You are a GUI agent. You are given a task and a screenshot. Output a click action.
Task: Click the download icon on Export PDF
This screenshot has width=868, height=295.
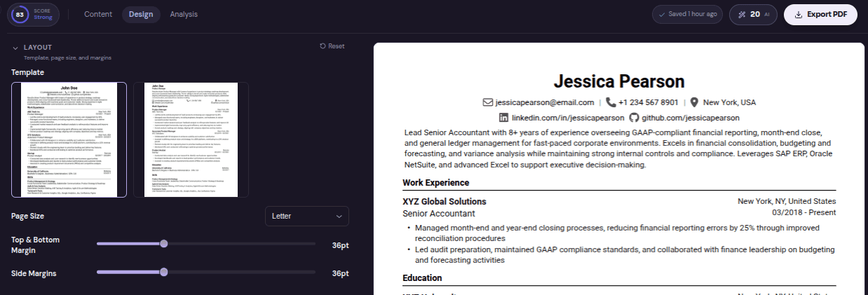[x=799, y=14]
